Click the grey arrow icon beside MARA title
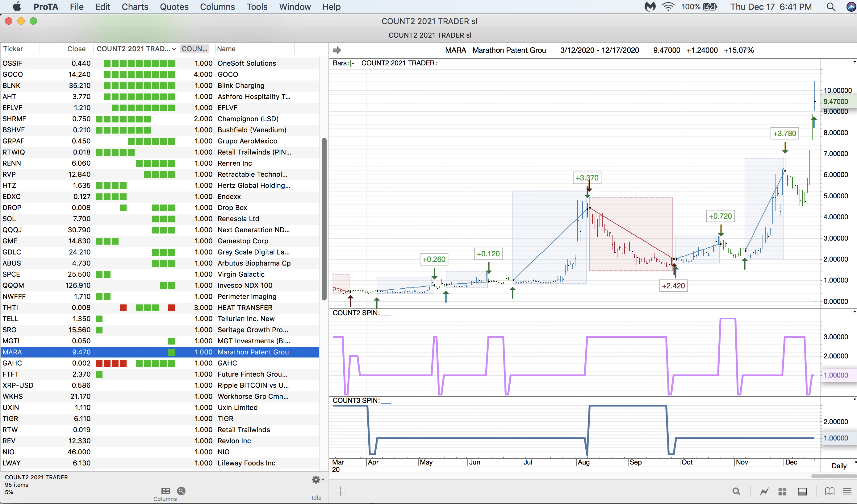 [x=337, y=50]
